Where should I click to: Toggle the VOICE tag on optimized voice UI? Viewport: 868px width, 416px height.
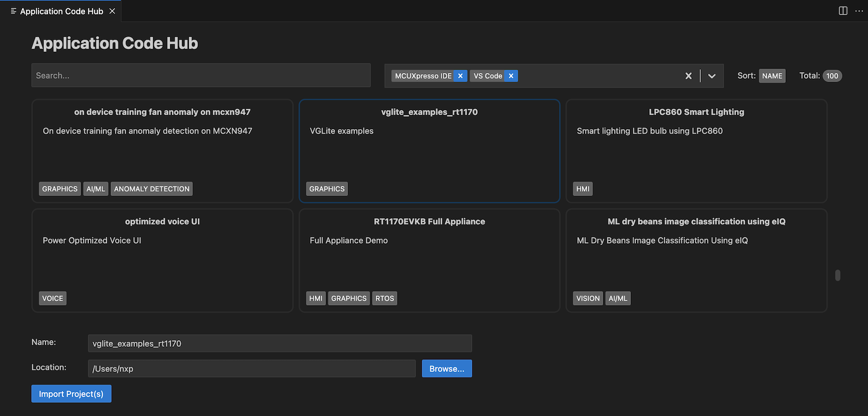(52, 298)
